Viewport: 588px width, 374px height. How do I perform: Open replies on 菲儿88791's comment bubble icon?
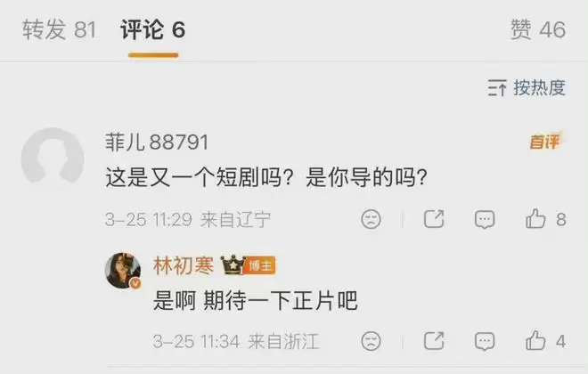[x=485, y=220]
